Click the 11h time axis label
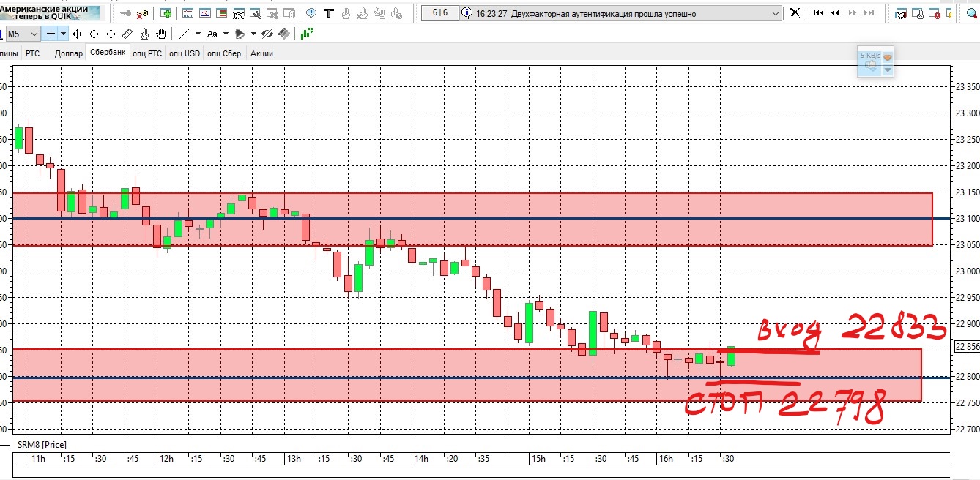Image resolution: width=980 pixels, height=480 pixels. pos(38,459)
